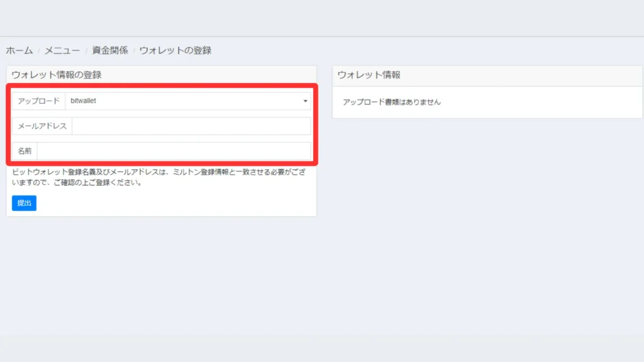Screen dimensions: 644x362
Task: Click the メールアドレス field label
Action: 42,126
